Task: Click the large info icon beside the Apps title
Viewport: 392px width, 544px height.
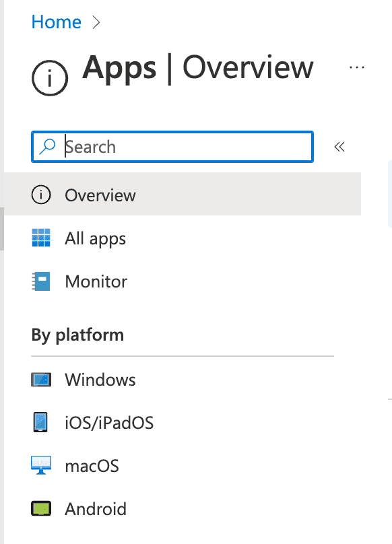Action: click(50, 78)
